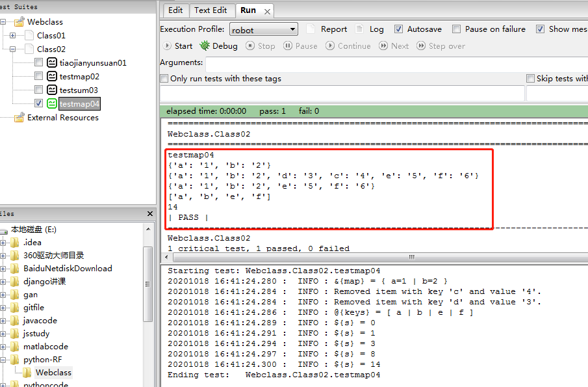Click the Step over button
Screen dimensions: 588x387
tap(441, 46)
